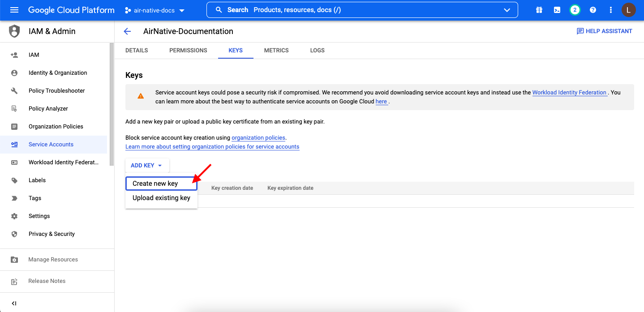This screenshot has width=644, height=312.
Task: Click the sidebar vertical scrollbar
Action: pos(112,103)
